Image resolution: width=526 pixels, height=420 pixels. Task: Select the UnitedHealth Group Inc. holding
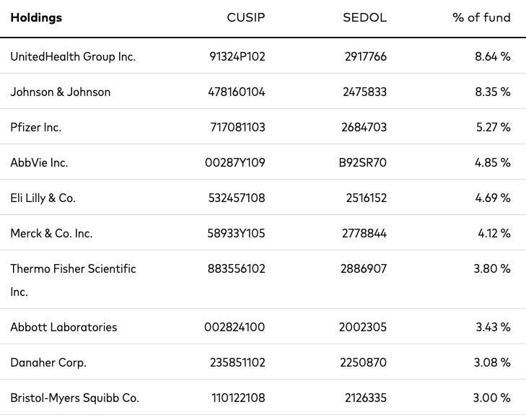[x=73, y=56]
